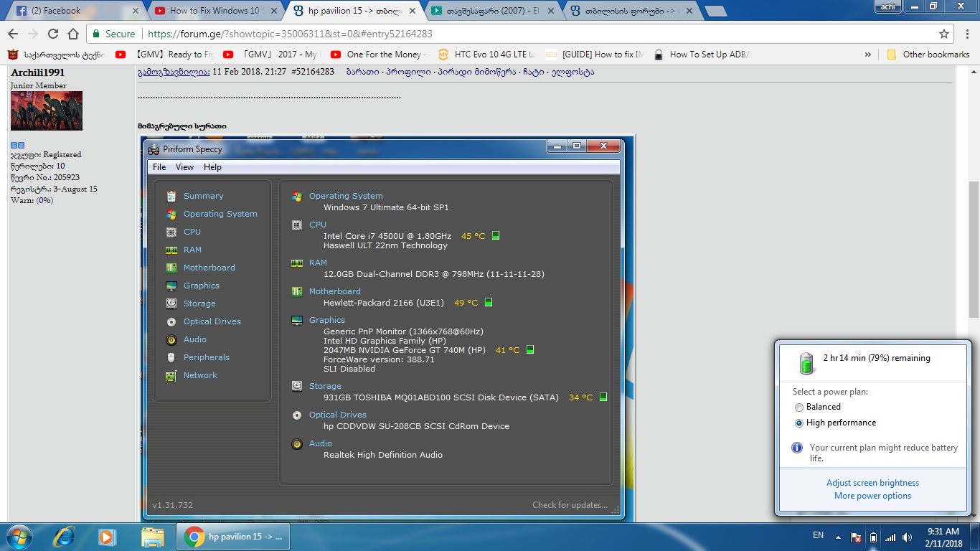Open Chrome's three-dot menu
The width and height of the screenshot is (980, 551).
coord(966,34)
